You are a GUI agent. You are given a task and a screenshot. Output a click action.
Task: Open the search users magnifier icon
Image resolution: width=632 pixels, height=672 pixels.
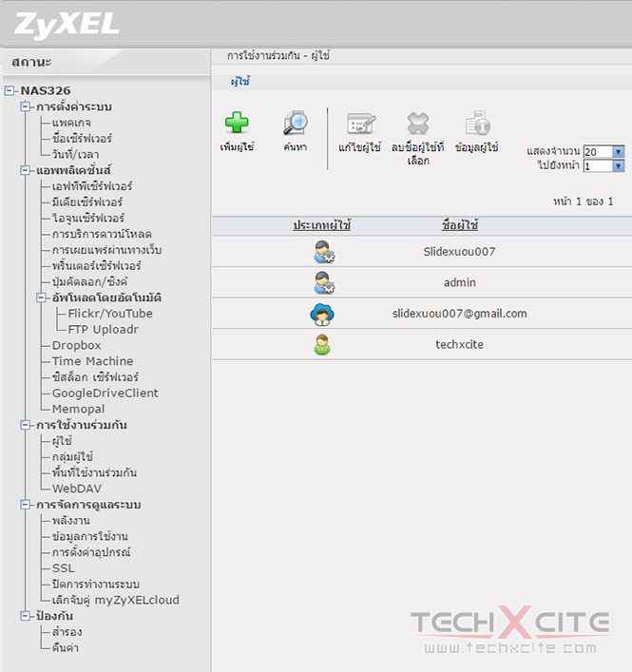pyautogui.click(x=295, y=124)
